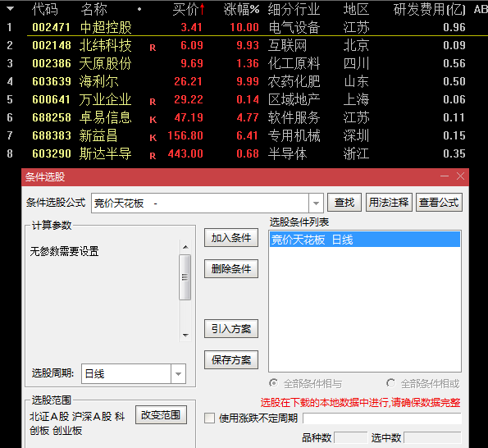Click the 选中数 field
The image size is (488, 448).
(x=432, y=437)
